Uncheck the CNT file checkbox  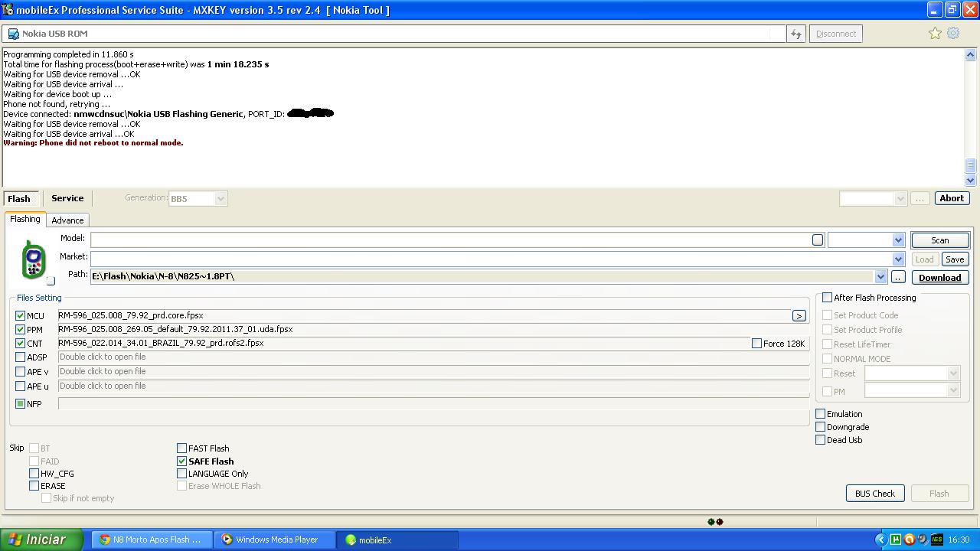(21, 344)
